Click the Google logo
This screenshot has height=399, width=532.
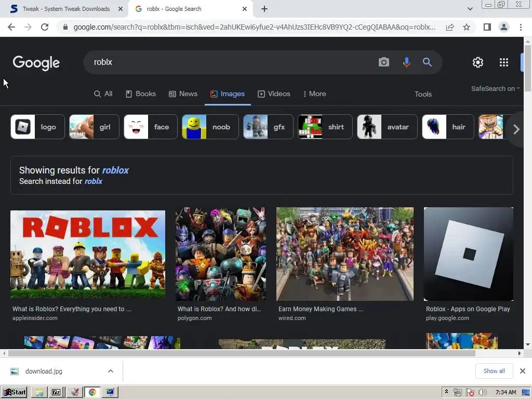click(36, 63)
